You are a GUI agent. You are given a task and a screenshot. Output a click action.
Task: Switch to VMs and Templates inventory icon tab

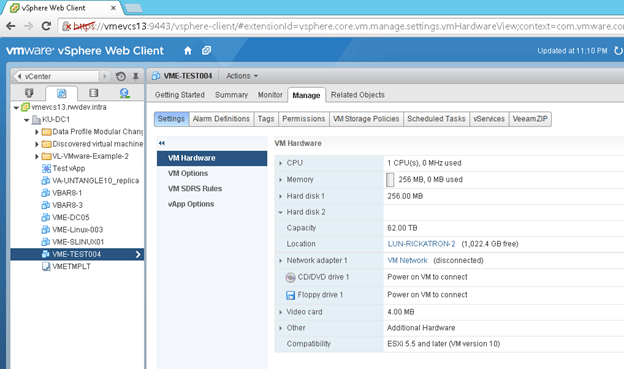(62, 93)
